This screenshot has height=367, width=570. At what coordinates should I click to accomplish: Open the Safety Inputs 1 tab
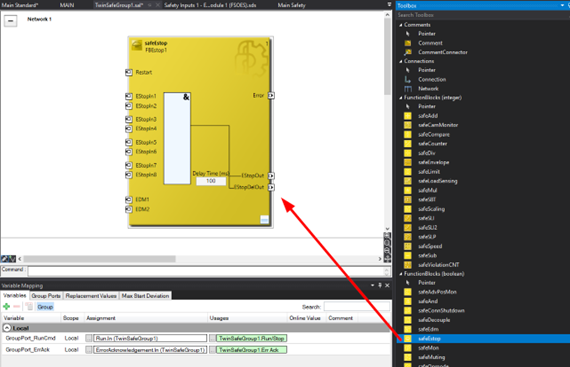coord(210,5)
